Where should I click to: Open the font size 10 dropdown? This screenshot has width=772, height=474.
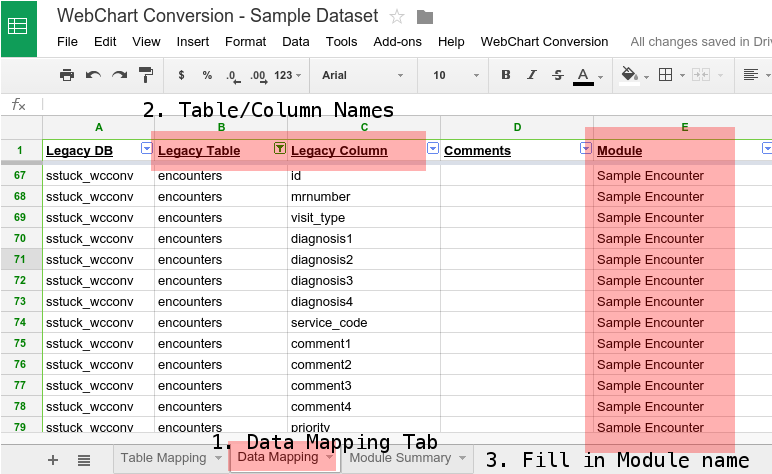452,75
